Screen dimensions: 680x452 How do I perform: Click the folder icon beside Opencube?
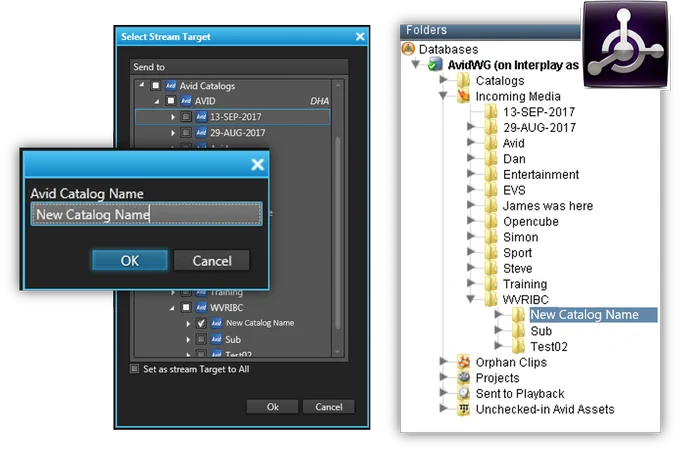(490, 221)
